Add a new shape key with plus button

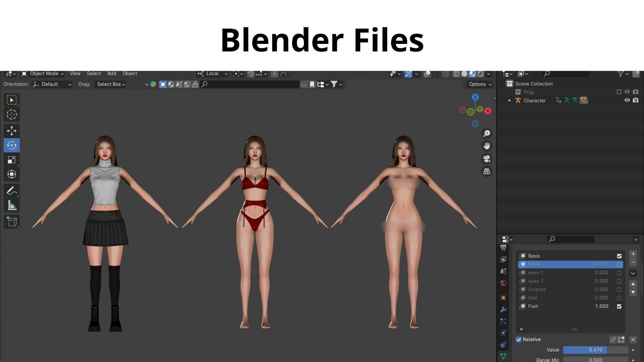pos(633,254)
